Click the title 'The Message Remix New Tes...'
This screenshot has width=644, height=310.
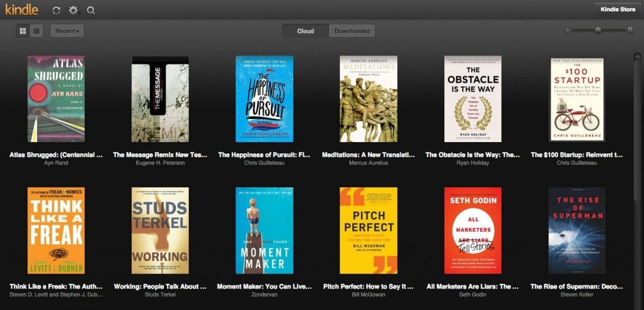(x=160, y=154)
